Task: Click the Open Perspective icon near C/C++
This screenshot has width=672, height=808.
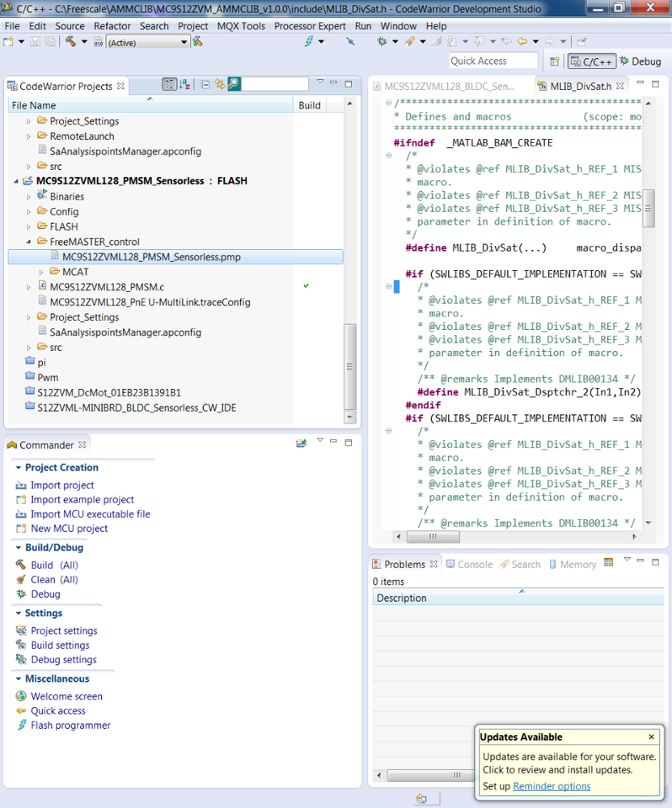Action: point(555,61)
